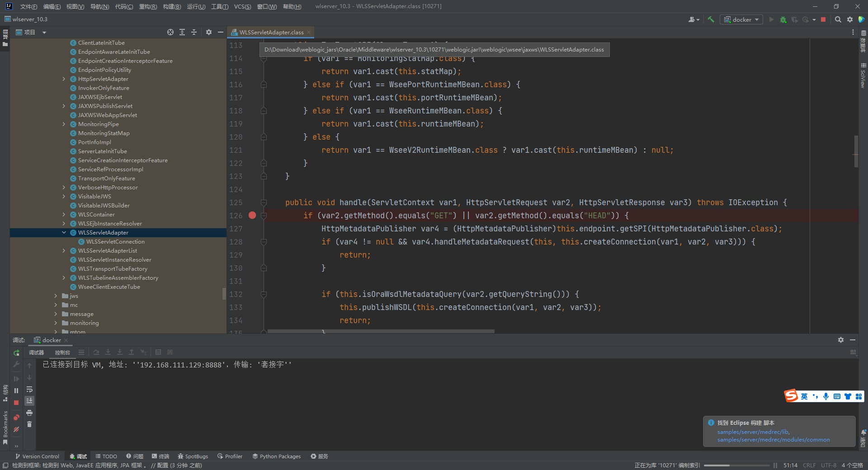Click samples/server/medrec/modules/common link

tap(774, 440)
